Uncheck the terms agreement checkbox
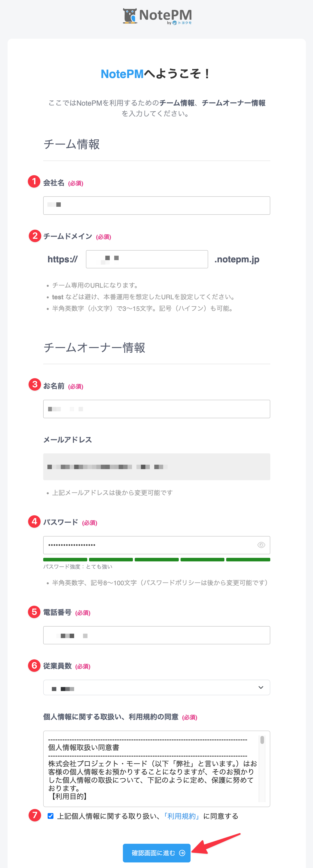Viewport: 313px width, 868px height. point(51,816)
